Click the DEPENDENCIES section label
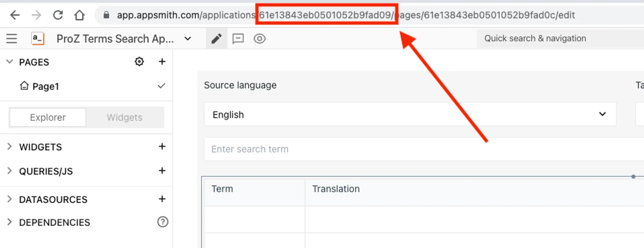 (55, 222)
